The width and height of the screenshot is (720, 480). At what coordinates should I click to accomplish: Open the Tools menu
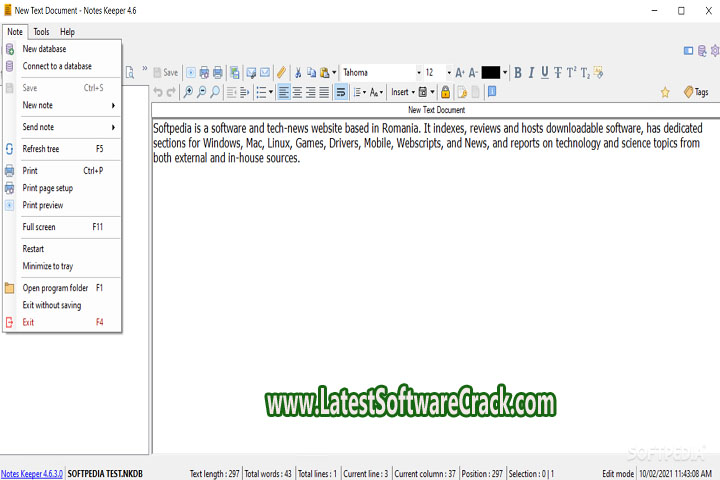click(x=41, y=32)
